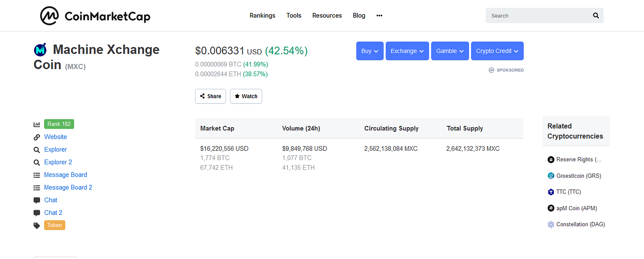Click the Circulating Supply column header
The image size is (644, 259).
pos(391,129)
